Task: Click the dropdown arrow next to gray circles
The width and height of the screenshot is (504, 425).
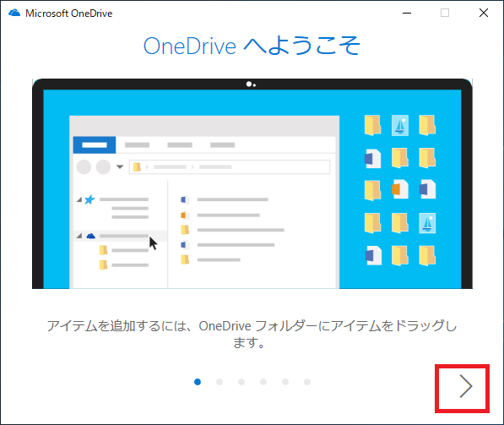Action: [x=120, y=166]
